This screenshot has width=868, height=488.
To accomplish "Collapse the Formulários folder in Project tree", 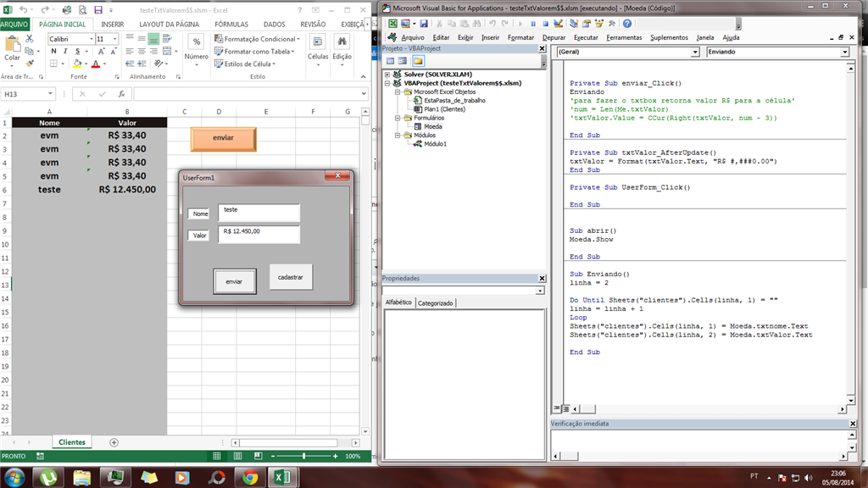I will point(398,118).
